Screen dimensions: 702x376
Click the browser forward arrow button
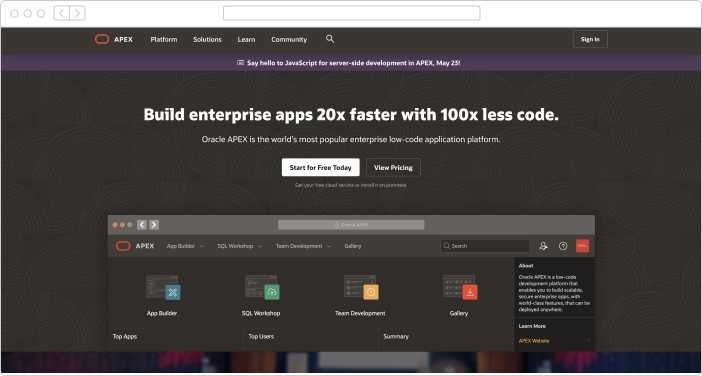pos(77,13)
